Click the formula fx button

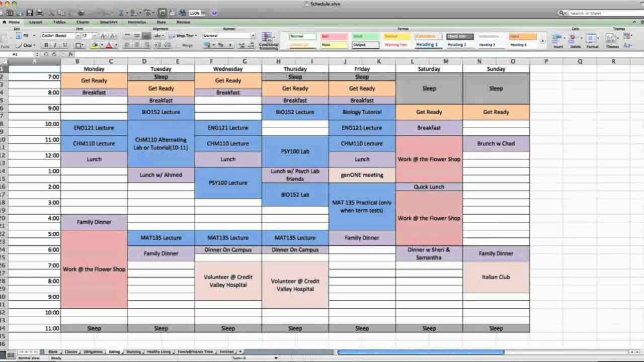(x=70, y=54)
